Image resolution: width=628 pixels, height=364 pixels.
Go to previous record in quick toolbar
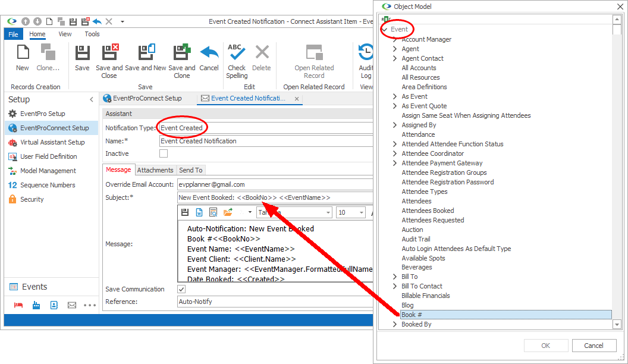tap(26, 21)
